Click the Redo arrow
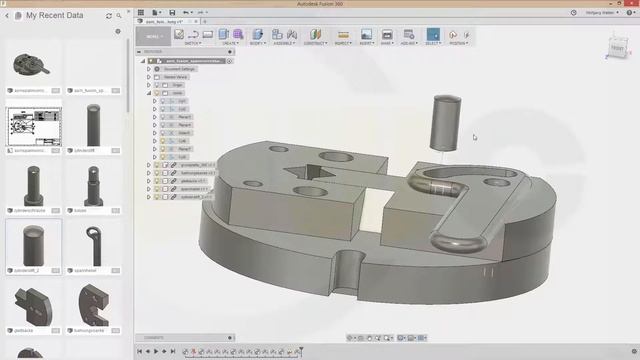 point(200,13)
